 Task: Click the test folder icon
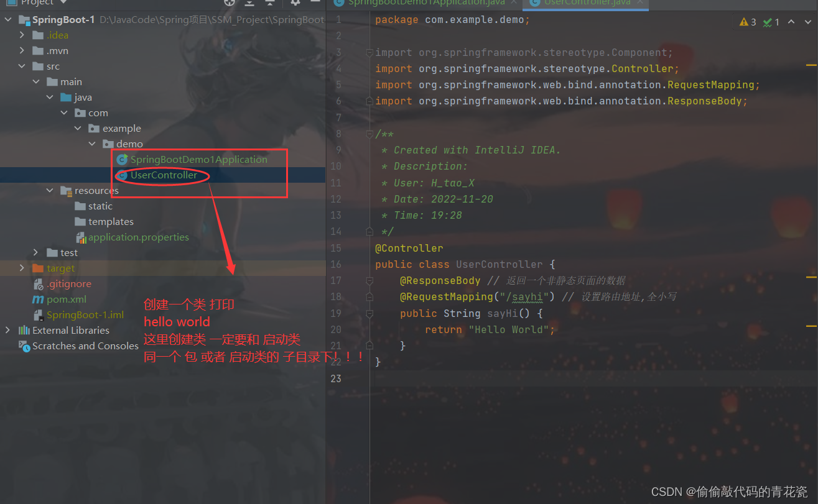pyautogui.click(x=52, y=253)
